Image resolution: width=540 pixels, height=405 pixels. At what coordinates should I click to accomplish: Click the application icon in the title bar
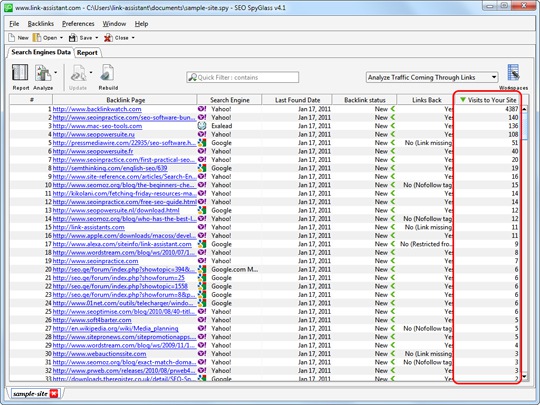pos(8,8)
